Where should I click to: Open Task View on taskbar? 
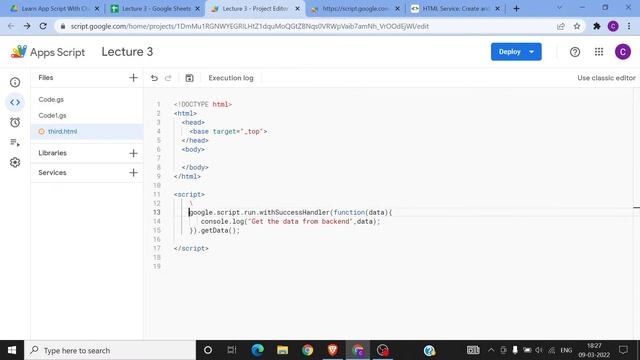click(x=232, y=350)
